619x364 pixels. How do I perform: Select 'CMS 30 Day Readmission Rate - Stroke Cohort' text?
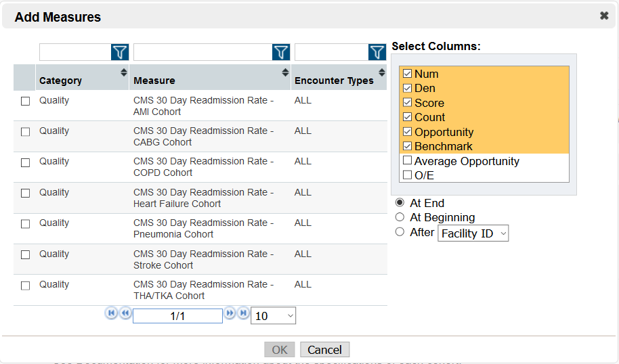[203, 260]
